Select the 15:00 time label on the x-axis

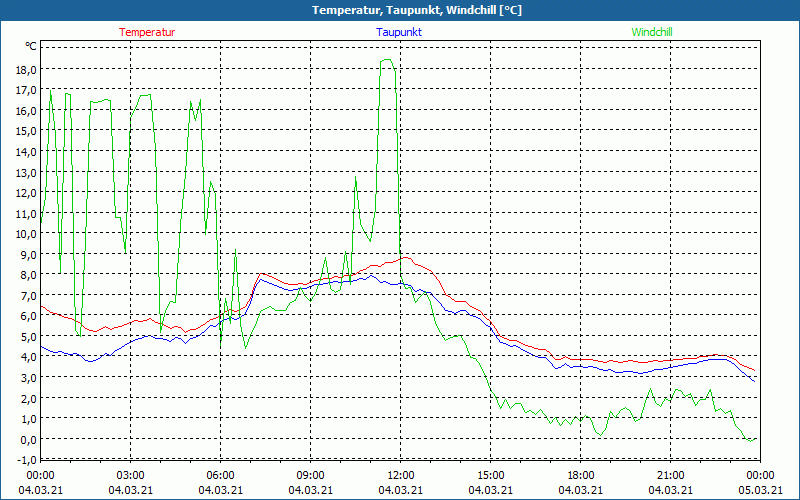[x=490, y=475]
